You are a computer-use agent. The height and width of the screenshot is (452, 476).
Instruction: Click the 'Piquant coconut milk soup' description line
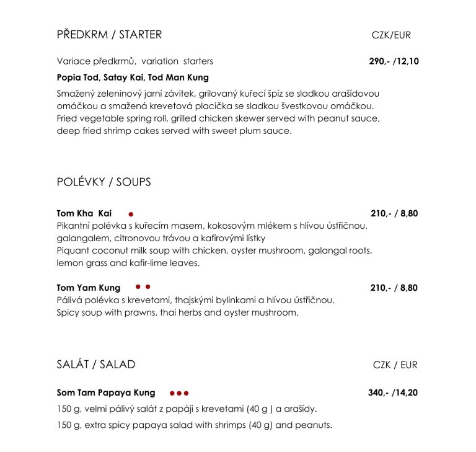[214, 250]
